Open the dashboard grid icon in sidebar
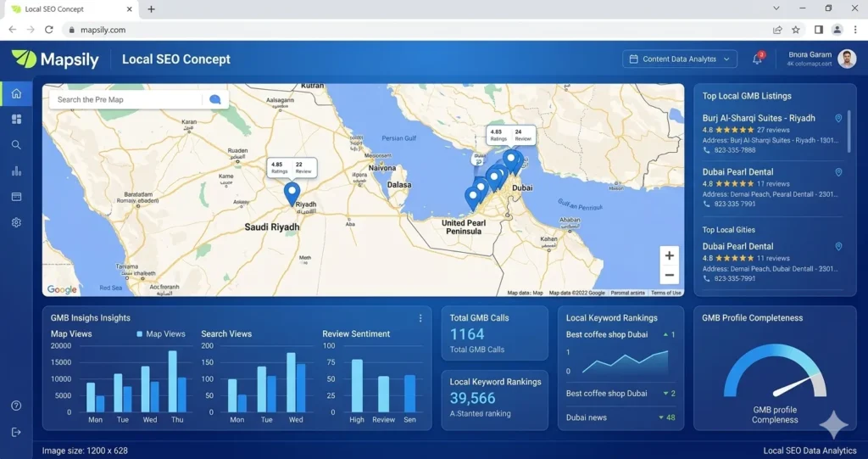The height and width of the screenshot is (459, 868). pos(17,119)
